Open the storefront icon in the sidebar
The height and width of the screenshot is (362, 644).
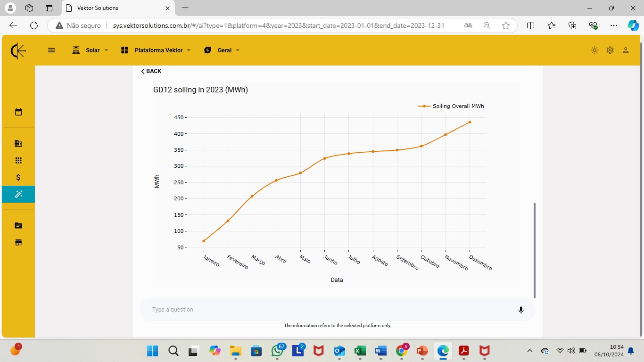[x=18, y=242]
